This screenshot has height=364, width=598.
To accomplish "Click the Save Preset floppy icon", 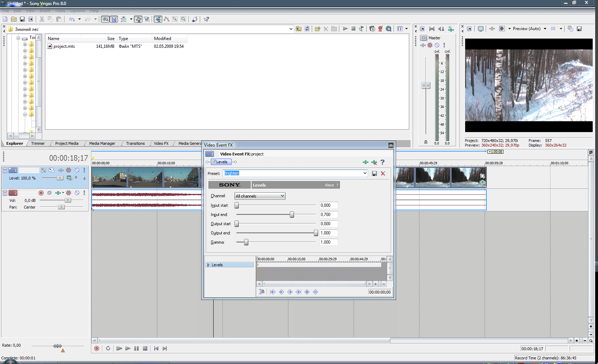I will click(x=374, y=174).
